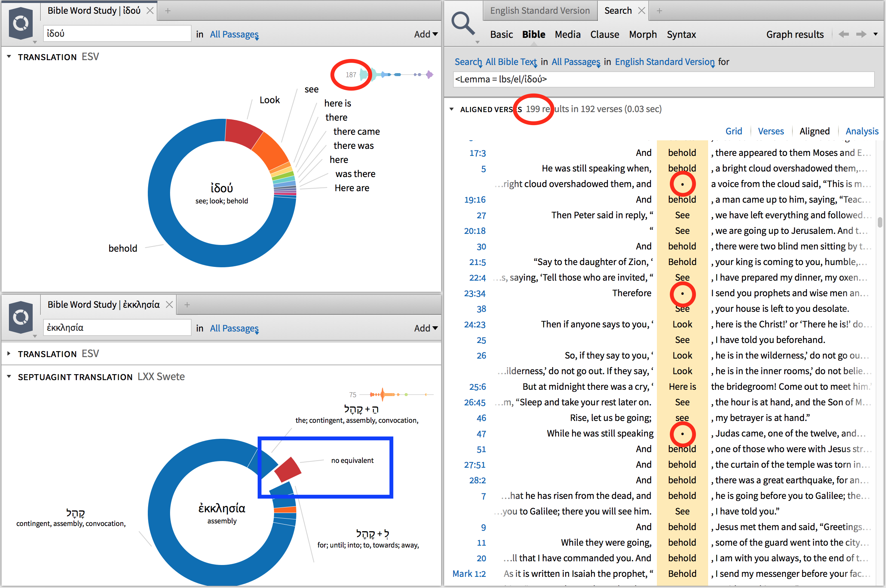Close the Bible Word Study ἰδού tab
The image size is (886, 588).
[x=150, y=10]
